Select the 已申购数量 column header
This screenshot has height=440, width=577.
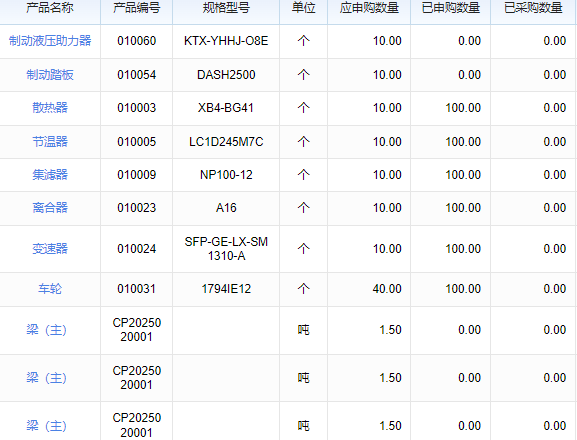[x=451, y=8]
